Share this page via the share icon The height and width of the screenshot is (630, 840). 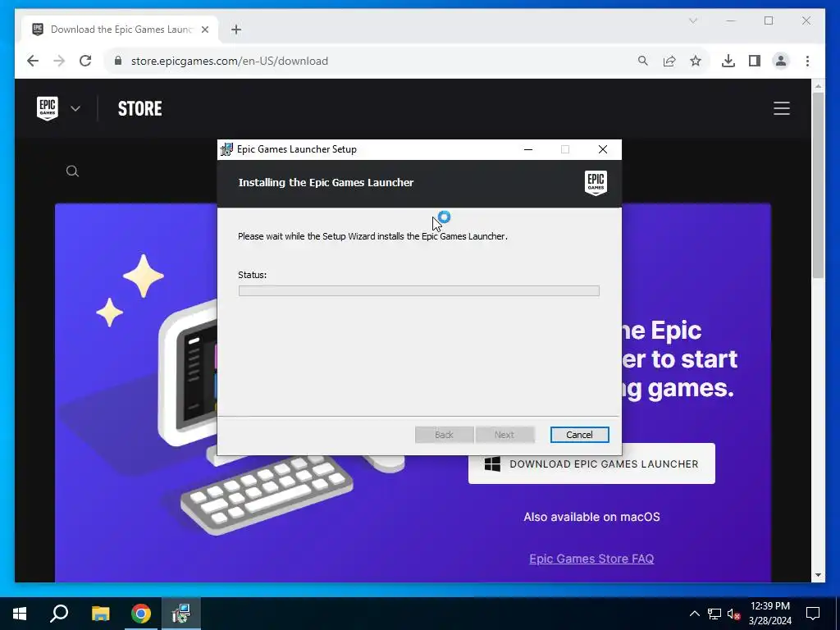(x=669, y=61)
